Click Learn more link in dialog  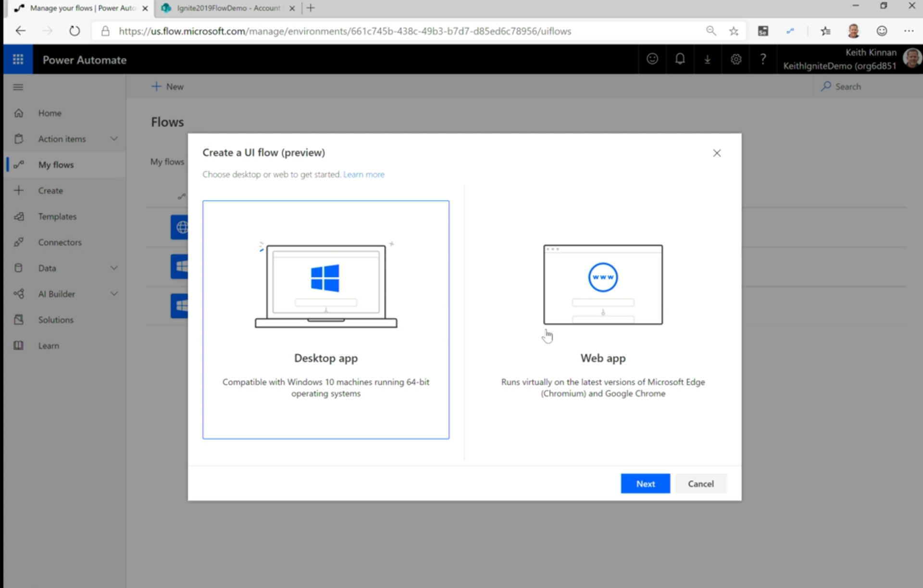pyautogui.click(x=364, y=175)
